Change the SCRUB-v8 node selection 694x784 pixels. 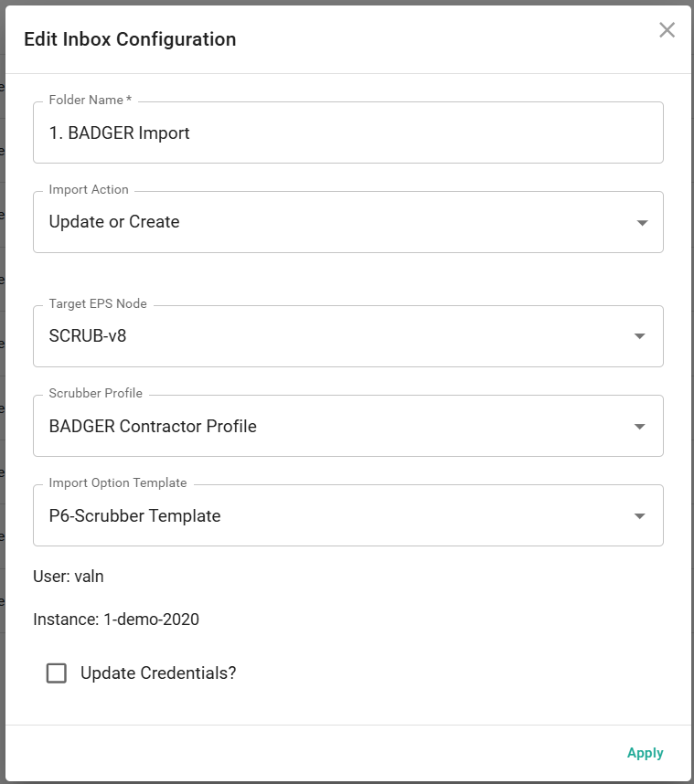(347, 335)
